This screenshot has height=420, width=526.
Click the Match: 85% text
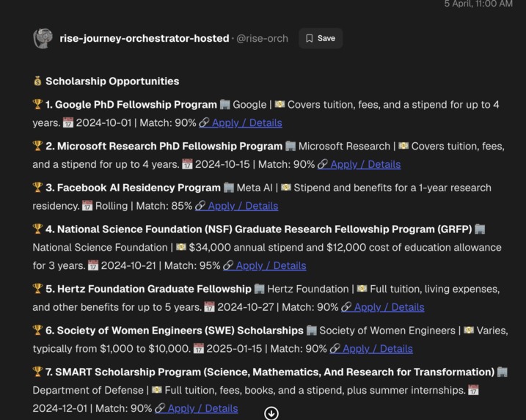click(164, 206)
